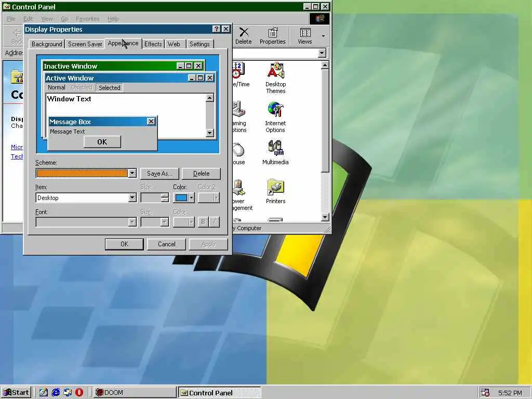Click the preview Active Window title bar
Image resolution: width=532 pixels, height=399 pixels.
(130, 78)
